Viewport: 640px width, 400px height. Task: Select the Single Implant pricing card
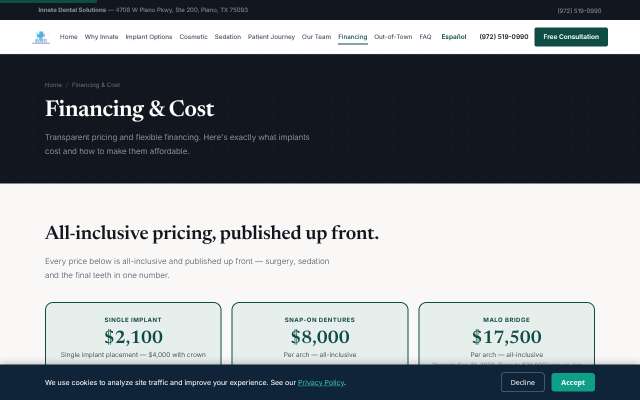(x=133, y=333)
